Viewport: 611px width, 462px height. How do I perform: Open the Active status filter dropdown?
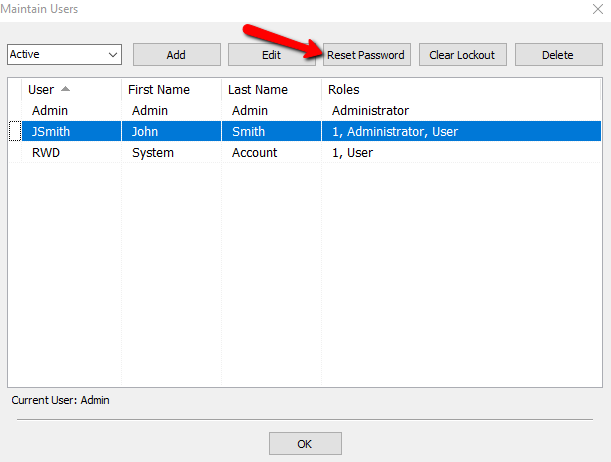[64, 55]
